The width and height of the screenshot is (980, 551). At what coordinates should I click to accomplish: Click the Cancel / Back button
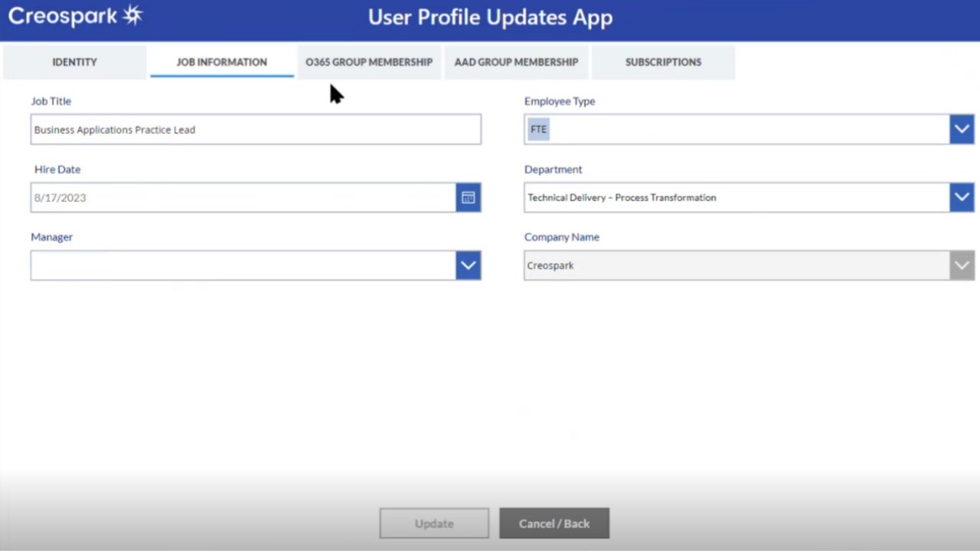click(554, 523)
